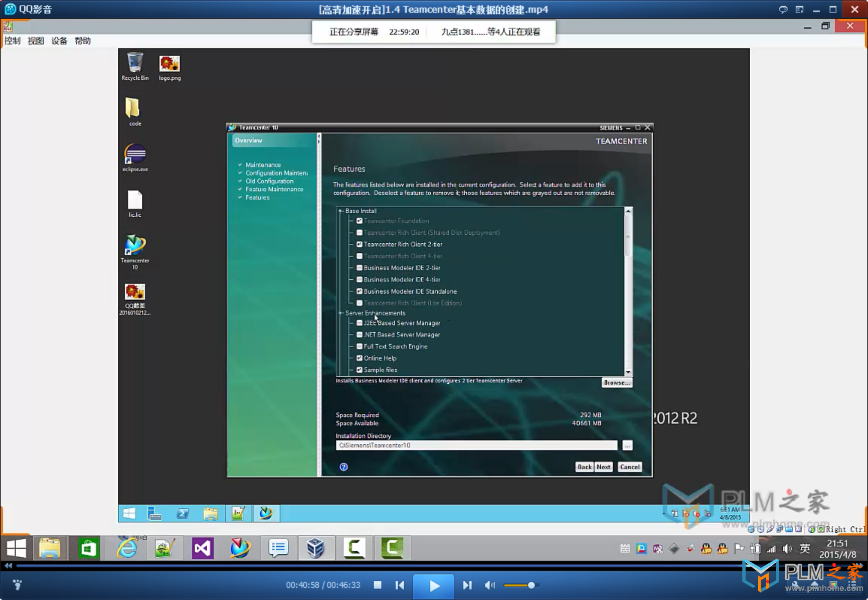Click the footprint icon in QQ player
Viewport: 868px width, 600px height.
click(x=17, y=584)
